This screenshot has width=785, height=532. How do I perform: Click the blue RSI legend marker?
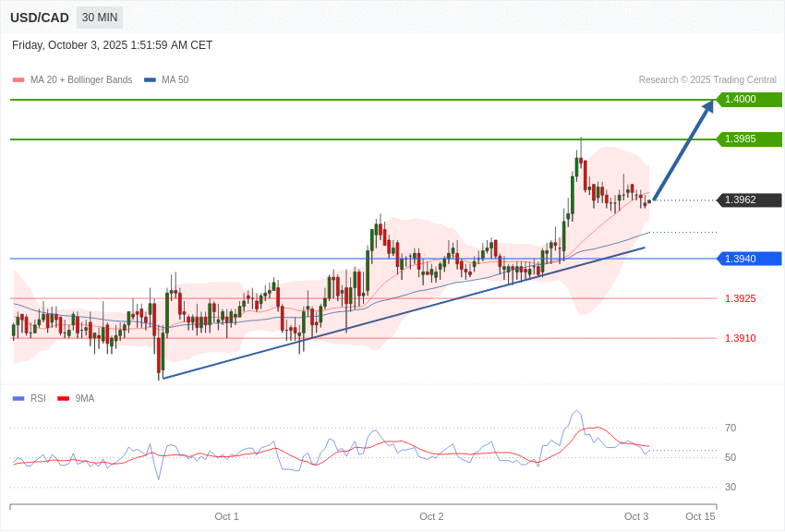[x=18, y=399]
